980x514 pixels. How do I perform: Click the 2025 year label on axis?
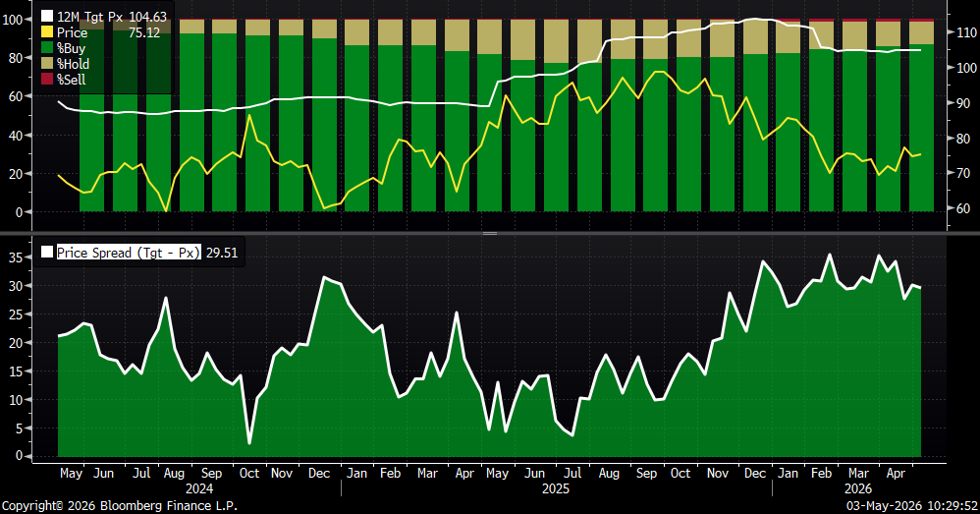pos(555,489)
